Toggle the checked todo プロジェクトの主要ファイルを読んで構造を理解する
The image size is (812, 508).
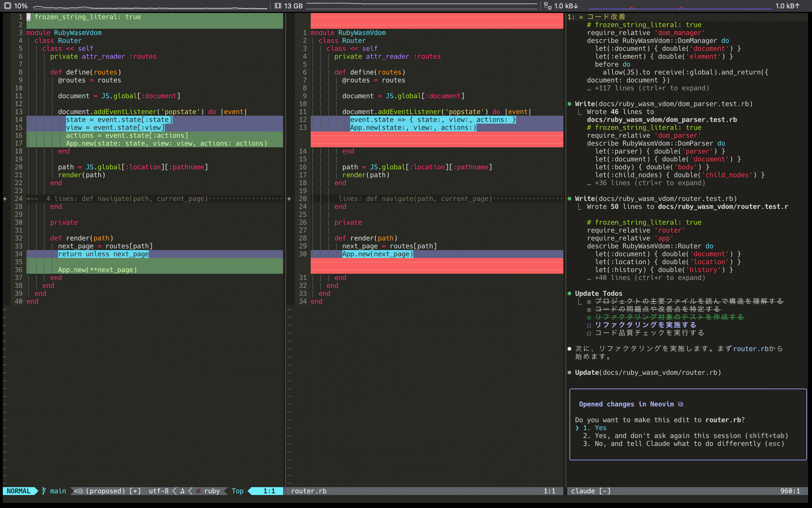click(589, 301)
